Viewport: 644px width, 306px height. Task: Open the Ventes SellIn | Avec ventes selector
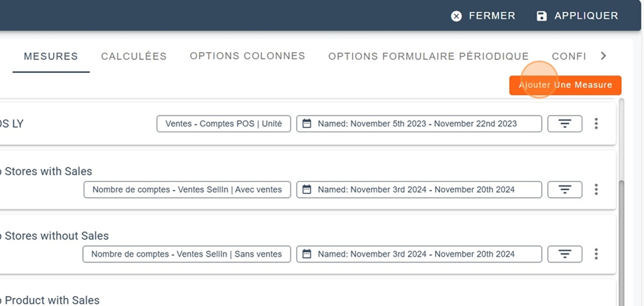[x=187, y=189]
